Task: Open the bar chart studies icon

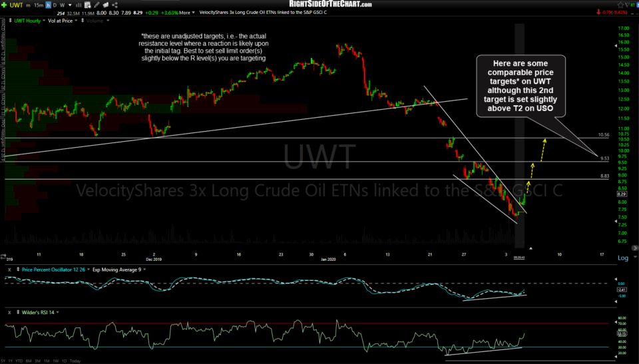Action: (x=79, y=5)
